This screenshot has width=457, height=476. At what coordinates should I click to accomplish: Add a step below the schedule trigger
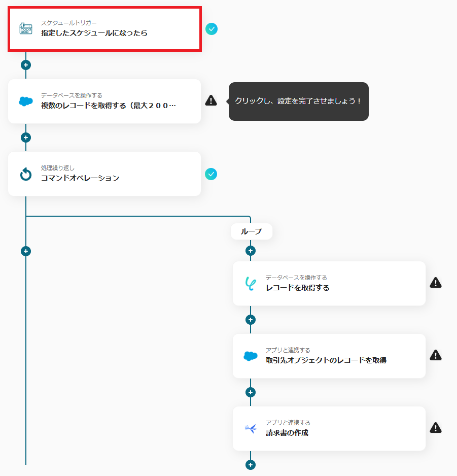pos(26,65)
